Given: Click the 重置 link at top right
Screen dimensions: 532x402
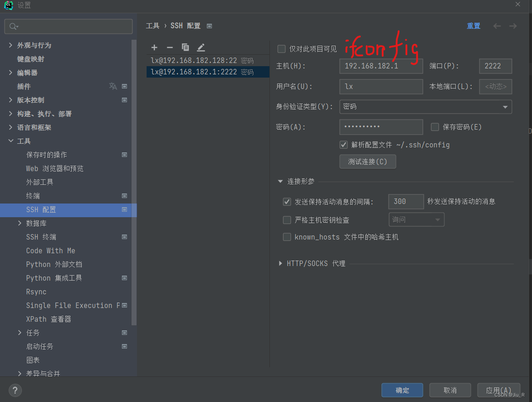Looking at the screenshot, I should click(474, 26).
